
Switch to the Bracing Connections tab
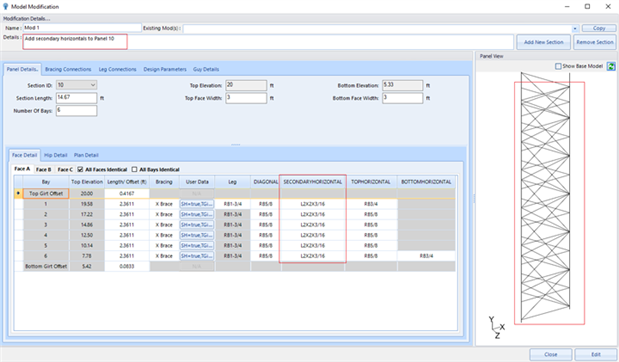[x=68, y=69]
